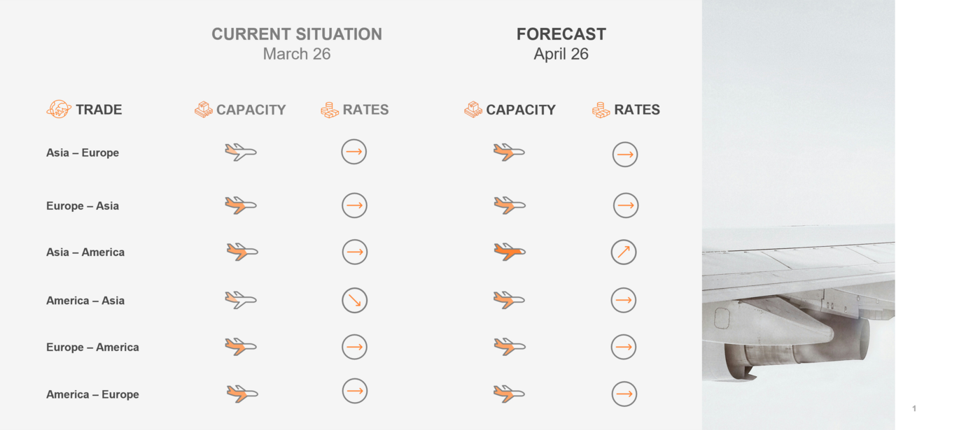
Task: Click the boxes icon beside forecast CAPACITY
Action: click(473, 110)
